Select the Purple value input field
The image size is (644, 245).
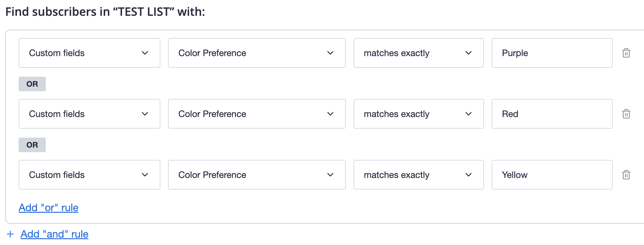coord(552,53)
